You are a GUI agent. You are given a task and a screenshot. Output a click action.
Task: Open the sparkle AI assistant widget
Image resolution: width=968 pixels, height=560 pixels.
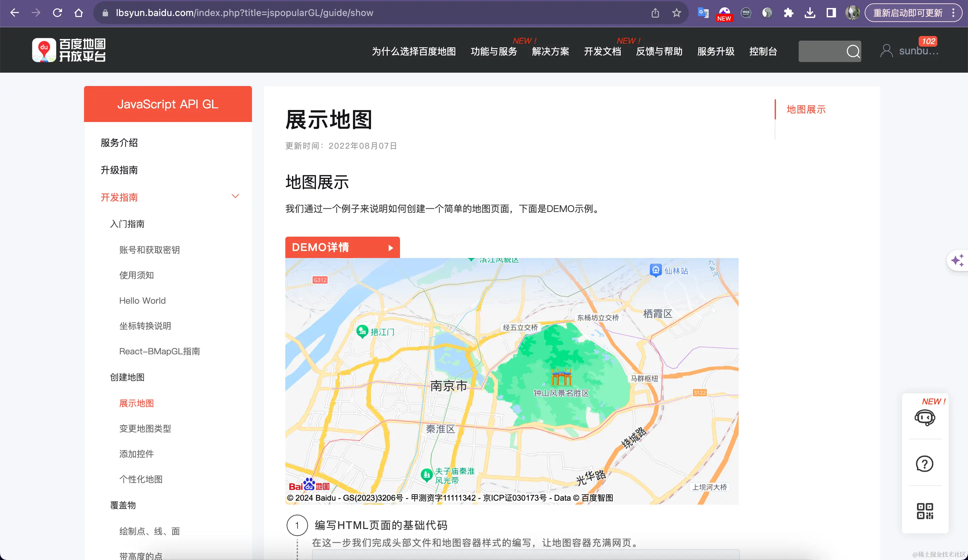point(957,260)
